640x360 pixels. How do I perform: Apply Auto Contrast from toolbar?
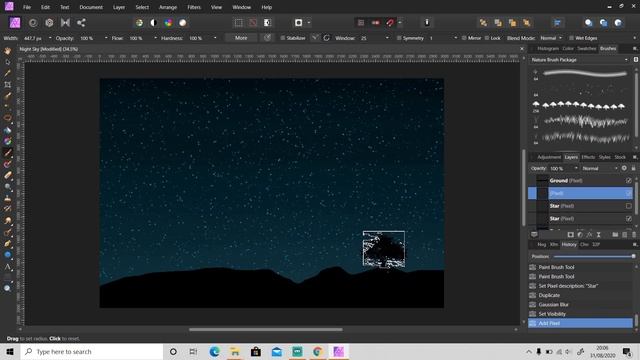(x=154, y=23)
